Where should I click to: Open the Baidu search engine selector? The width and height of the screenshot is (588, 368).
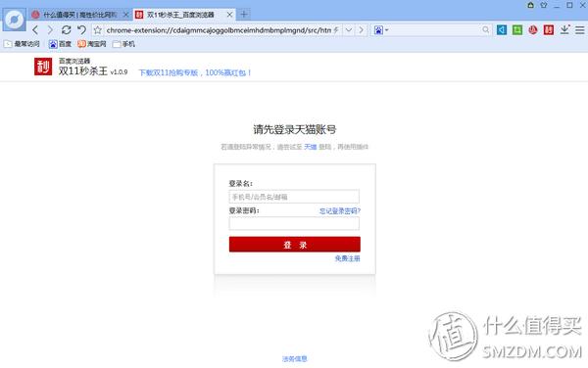pos(380,30)
